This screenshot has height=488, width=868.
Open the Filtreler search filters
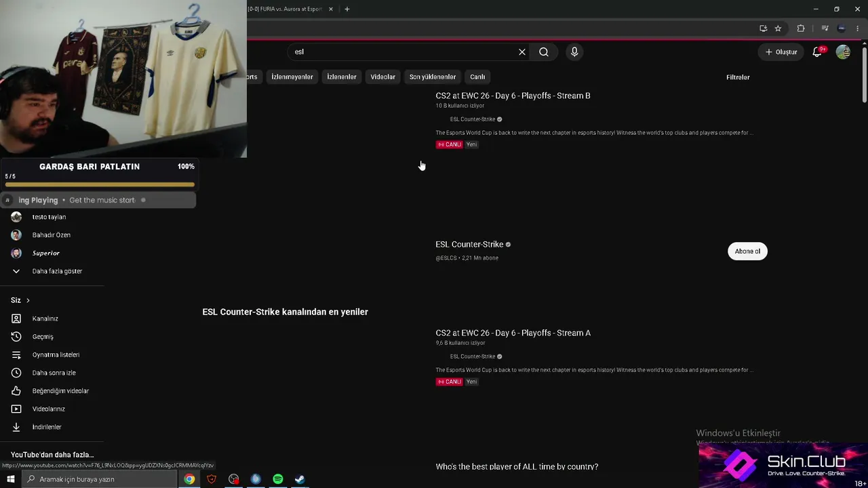tap(738, 77)
